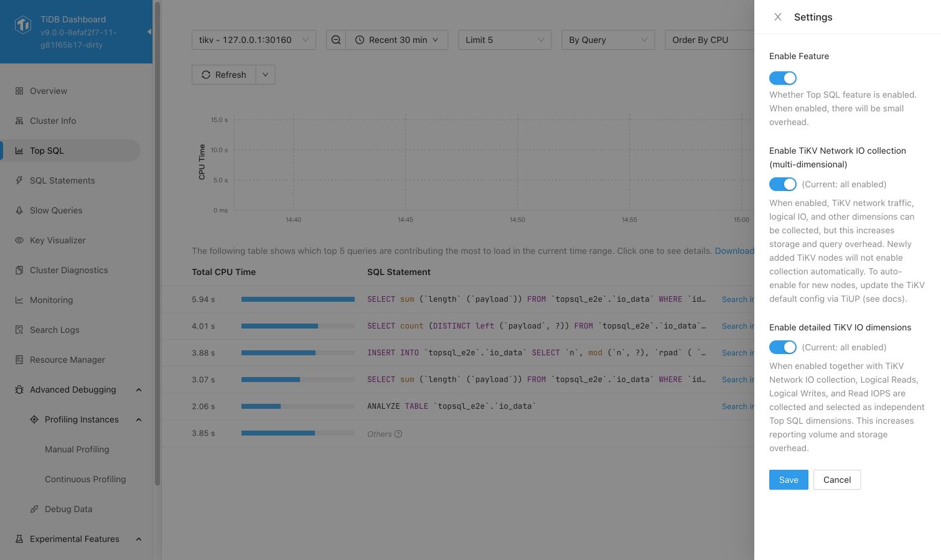Click the Key Visualizer eye icon

tap(19, 240)
